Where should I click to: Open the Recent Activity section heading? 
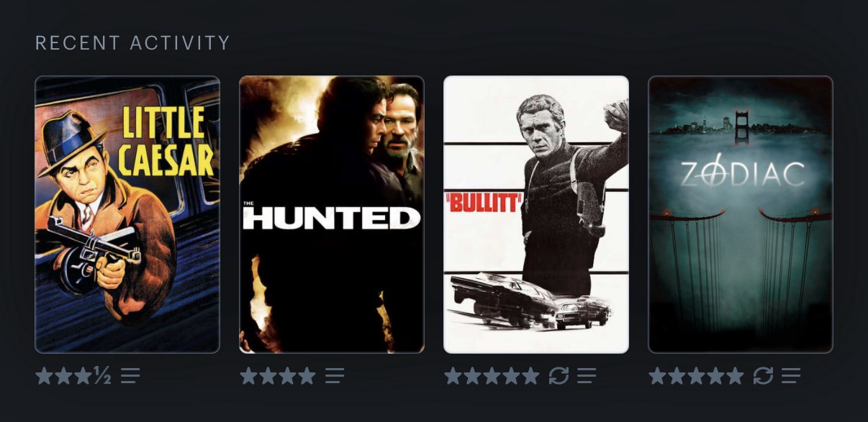(x=132, y=43)
